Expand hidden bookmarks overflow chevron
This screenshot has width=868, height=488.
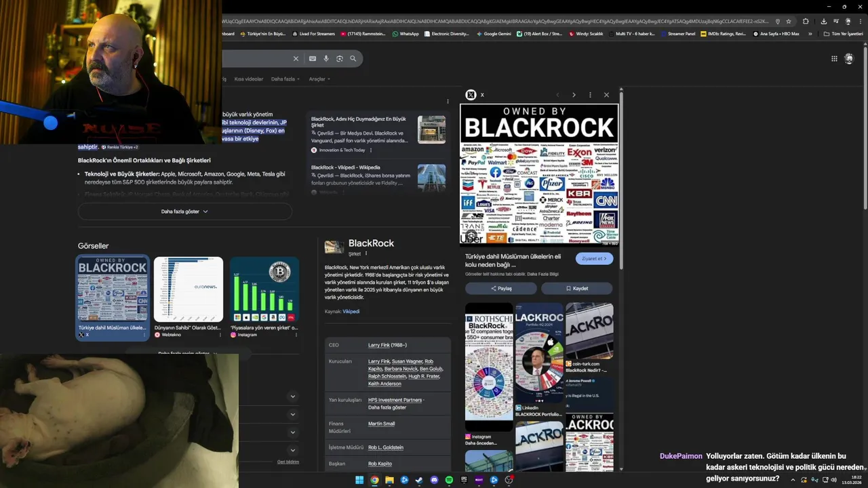(x=810, y=33)
